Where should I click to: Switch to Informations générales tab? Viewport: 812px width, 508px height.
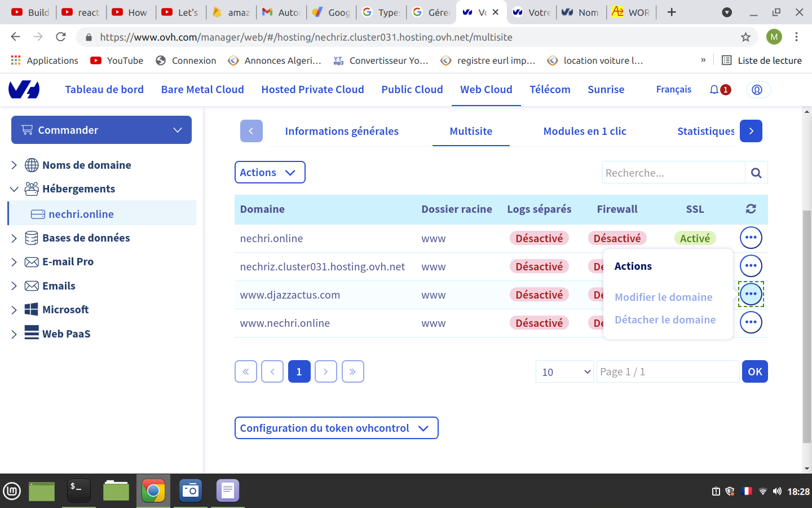point(342,131)
